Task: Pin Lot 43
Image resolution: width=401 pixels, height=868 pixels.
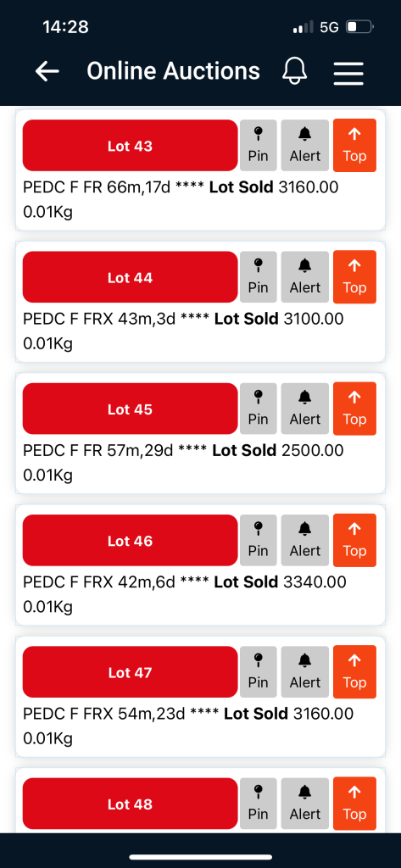Action: pos(258,146)
